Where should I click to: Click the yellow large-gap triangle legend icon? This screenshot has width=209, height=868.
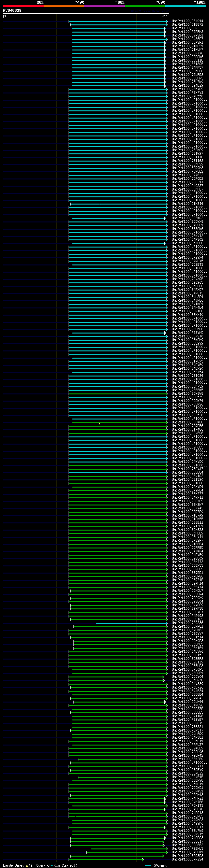coord(27,865)
